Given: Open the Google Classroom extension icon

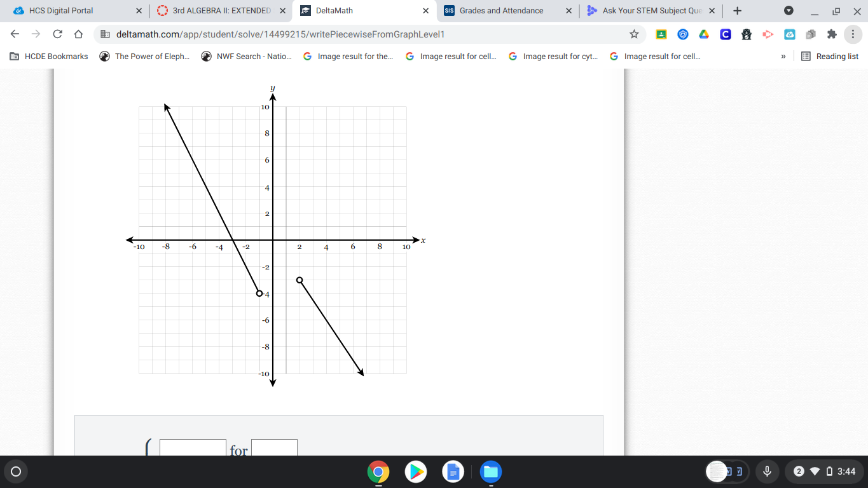Looking at the screenshot, I should point(661,35).
